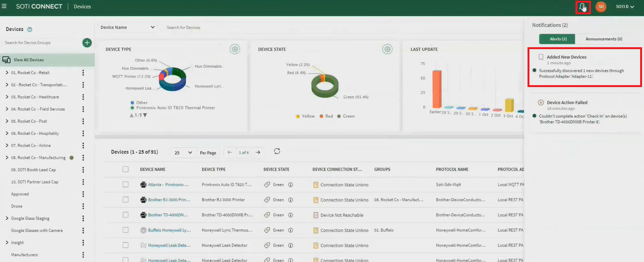Click the green add device group button
Screen dimensions: 644x262
[87, 43]
